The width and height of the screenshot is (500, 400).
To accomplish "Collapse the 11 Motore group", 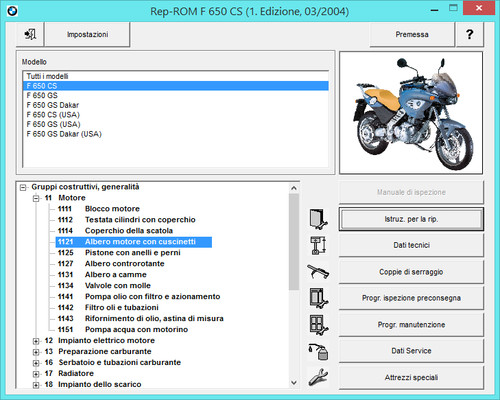I will point(36,199).
